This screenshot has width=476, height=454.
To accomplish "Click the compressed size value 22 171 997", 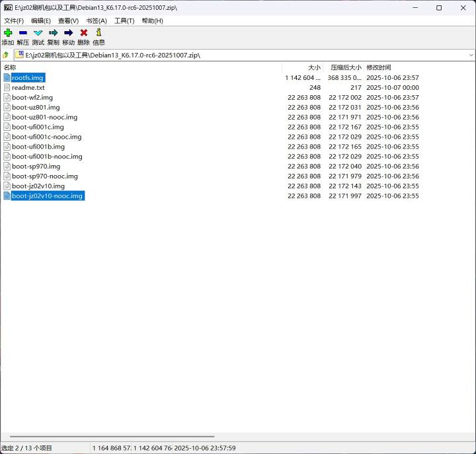I will point(345,196).
